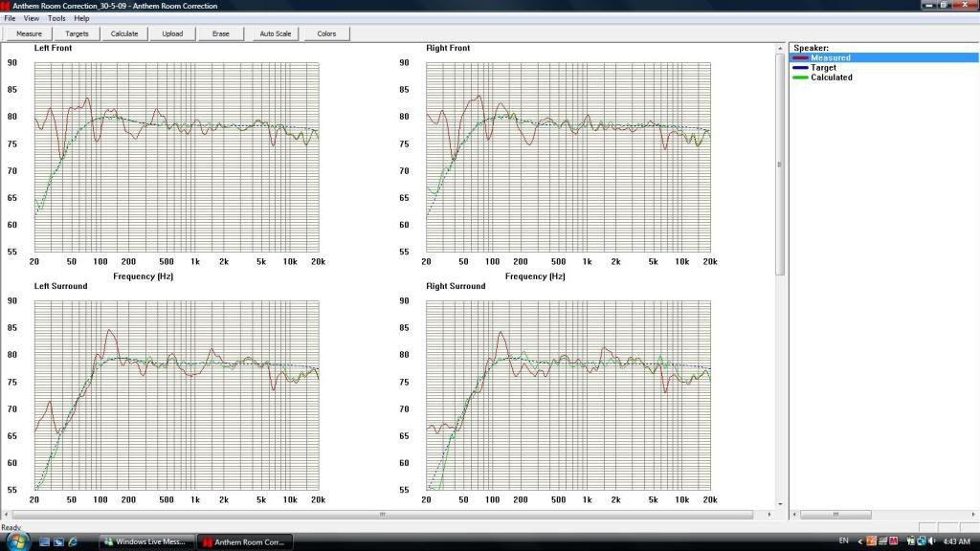Click the graph pane's horizontal scrollbar
Screen dimensions: 980x551
(x=383, y=515)
